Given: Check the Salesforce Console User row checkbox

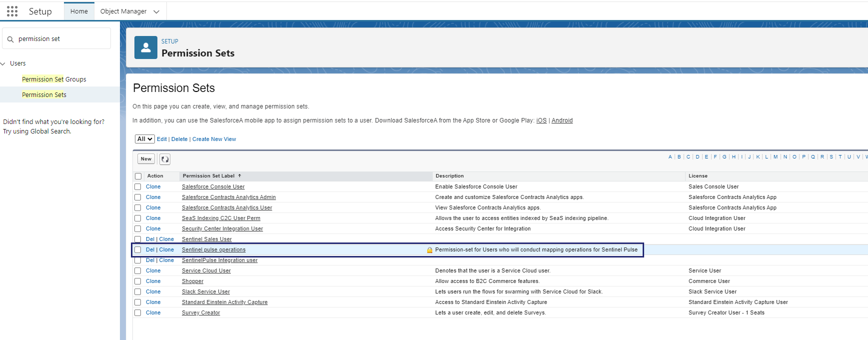Looking at the screenshot, I should coord(138,186).
